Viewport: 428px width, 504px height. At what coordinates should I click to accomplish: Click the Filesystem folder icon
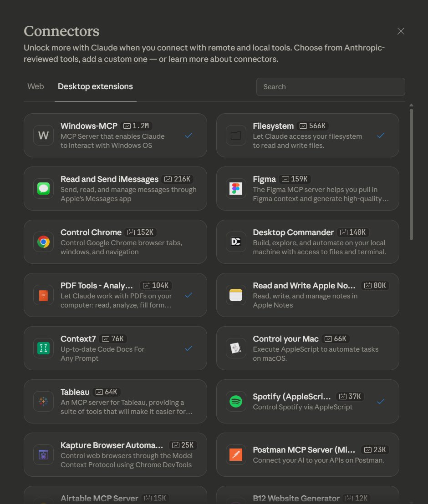click(x=236, y=135)
